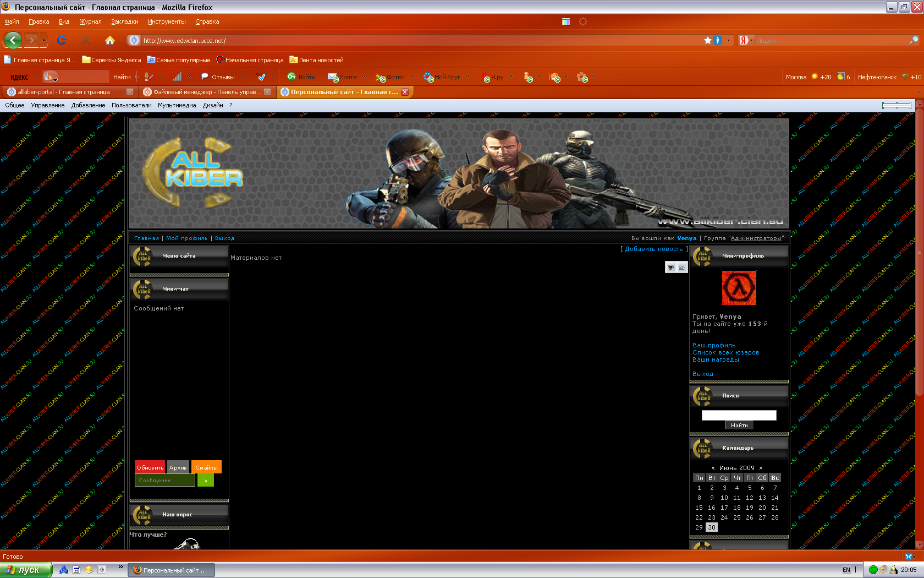Click the Нефтеюганск weather umbrella icon
The image size is (924, 578).
tap(905, 77)
